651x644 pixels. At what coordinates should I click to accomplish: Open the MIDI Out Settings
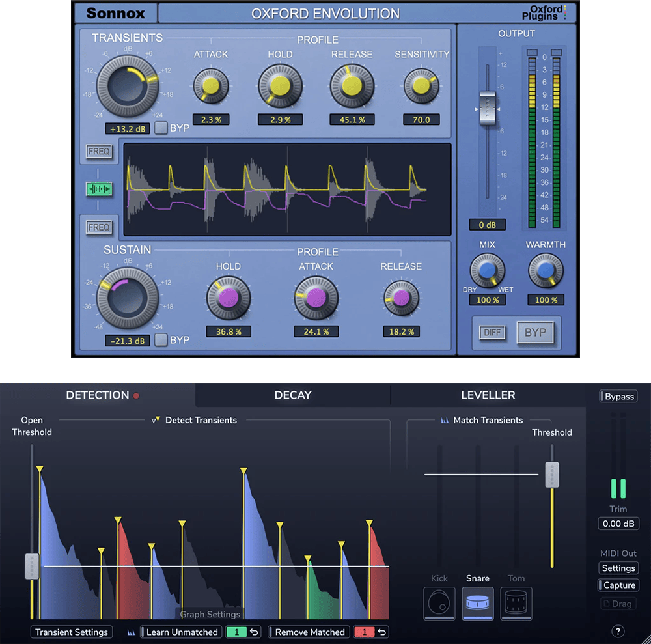point(618,568)
